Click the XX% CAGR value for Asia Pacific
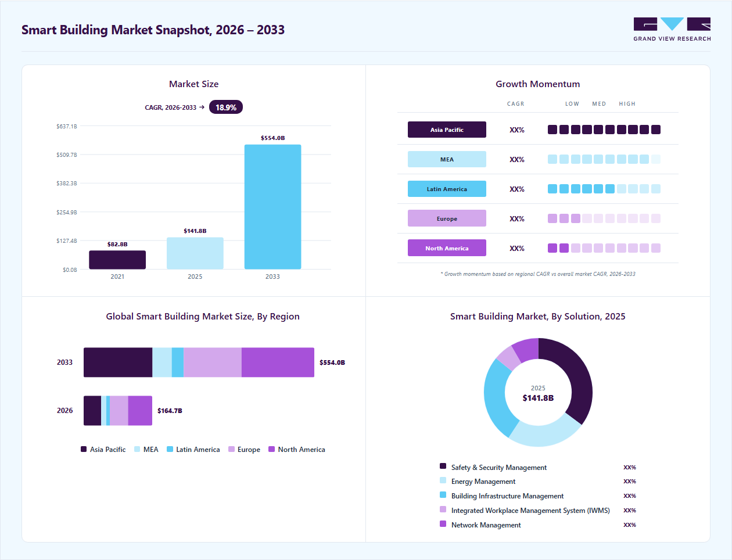The width and height of the screenshot is (732, 560). click(x=517, y=130)
